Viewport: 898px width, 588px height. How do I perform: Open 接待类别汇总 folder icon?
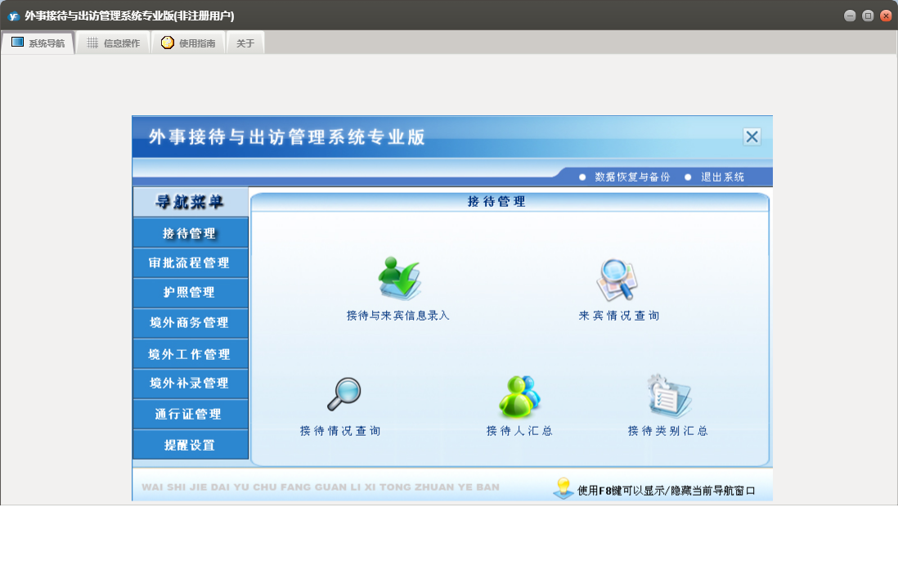click(670, 396)
